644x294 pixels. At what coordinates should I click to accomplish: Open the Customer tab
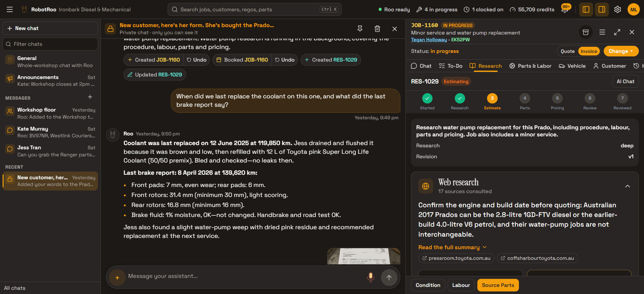coord(610,66)
